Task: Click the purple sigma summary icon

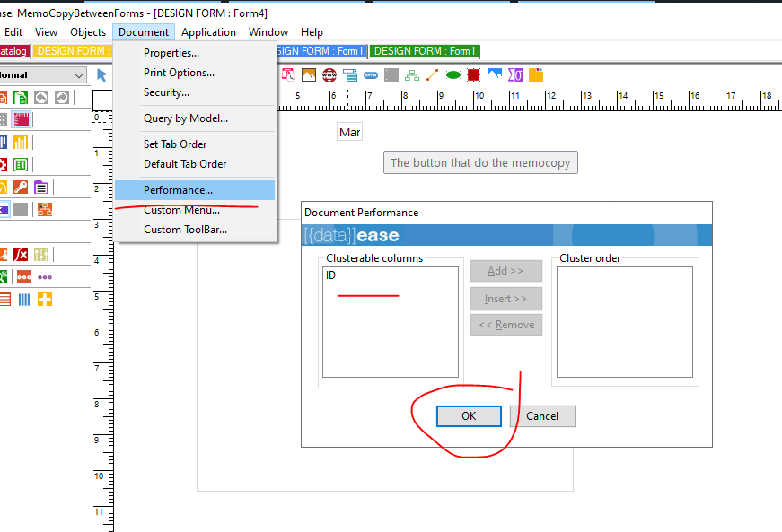Action: point(515,75)
